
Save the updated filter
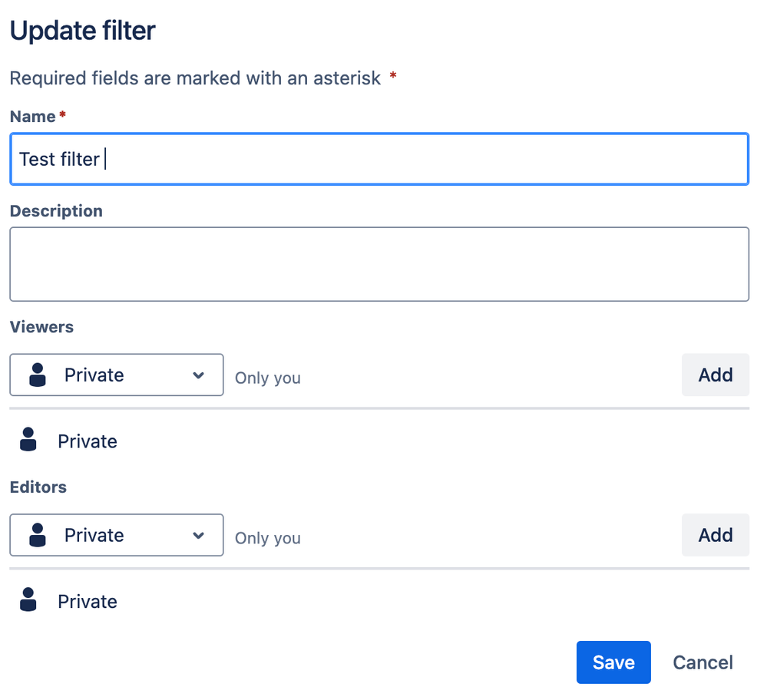click(x=613, y=662)
